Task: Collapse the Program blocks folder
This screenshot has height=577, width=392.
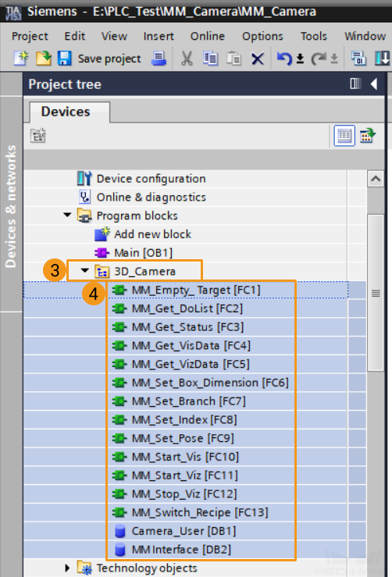Action: pyautogui.click(x=67, y=215)
